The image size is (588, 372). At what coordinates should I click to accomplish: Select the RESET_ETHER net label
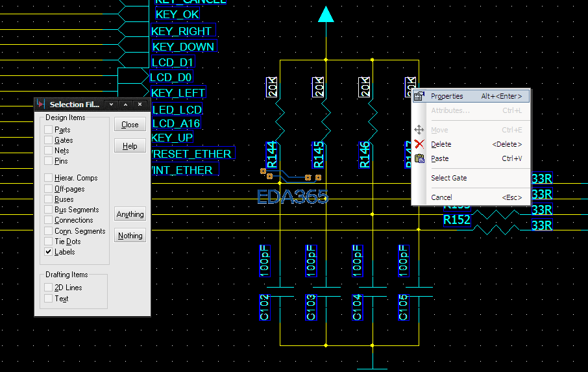[193, 153]
